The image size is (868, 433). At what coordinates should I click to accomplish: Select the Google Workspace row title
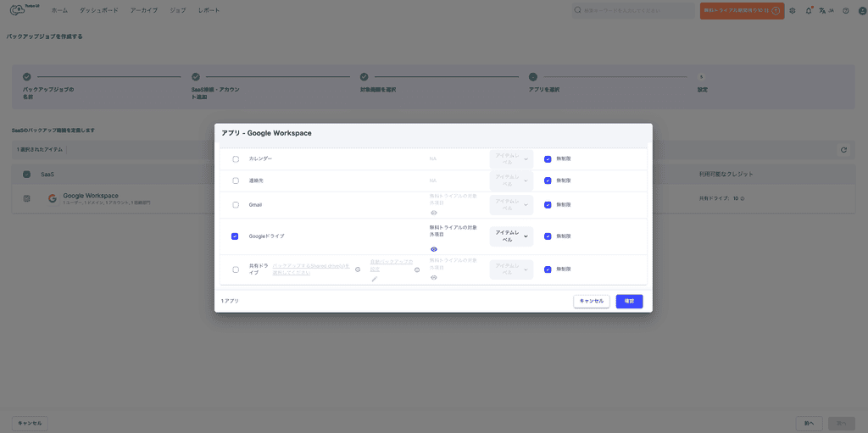(91, 196)
